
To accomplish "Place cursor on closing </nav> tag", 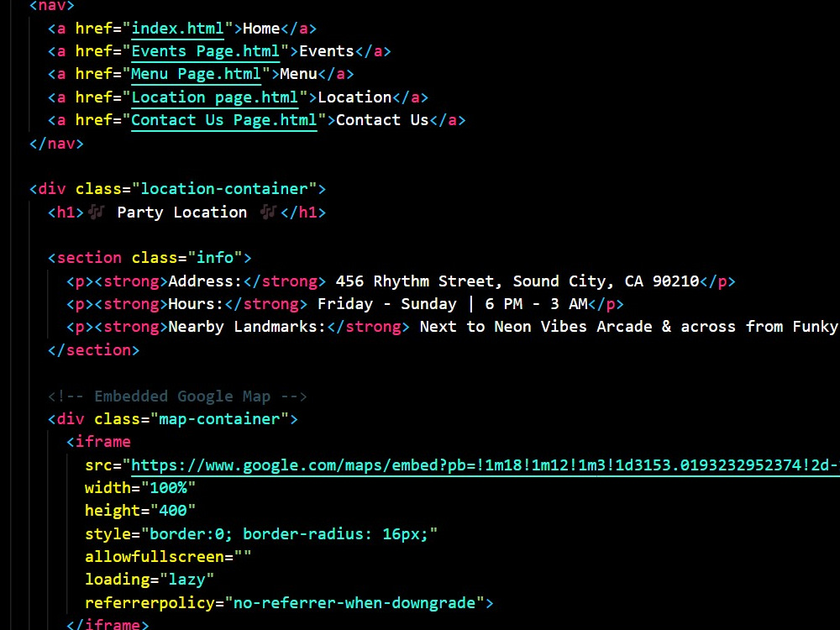I will (x=57, y=144).
